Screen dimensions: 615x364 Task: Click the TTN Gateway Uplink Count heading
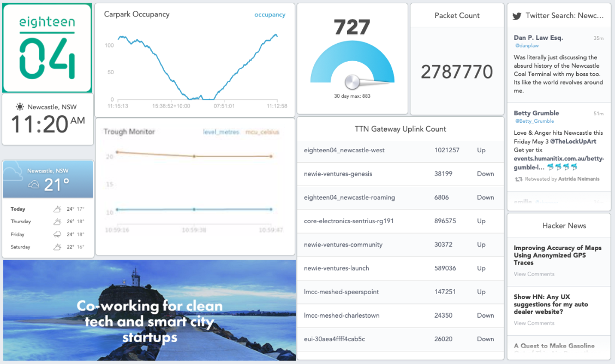pyautogui.click(x=400, y=129)
